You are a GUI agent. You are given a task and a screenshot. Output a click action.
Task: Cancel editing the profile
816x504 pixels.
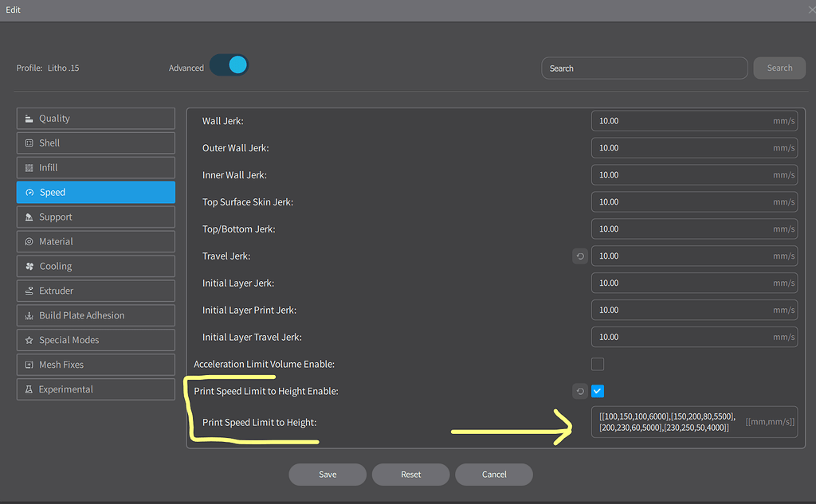click(x=494, y=475)
